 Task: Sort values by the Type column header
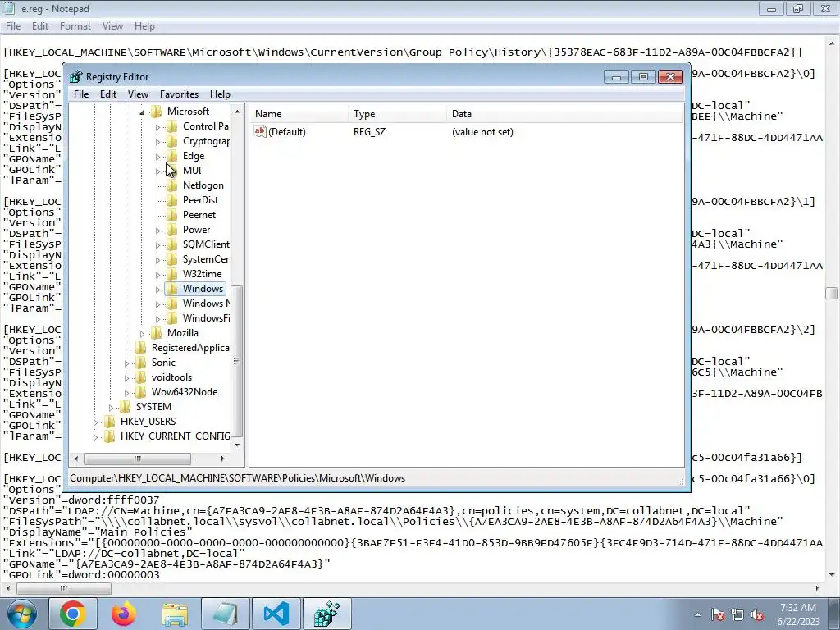click(x=397, y=113)
